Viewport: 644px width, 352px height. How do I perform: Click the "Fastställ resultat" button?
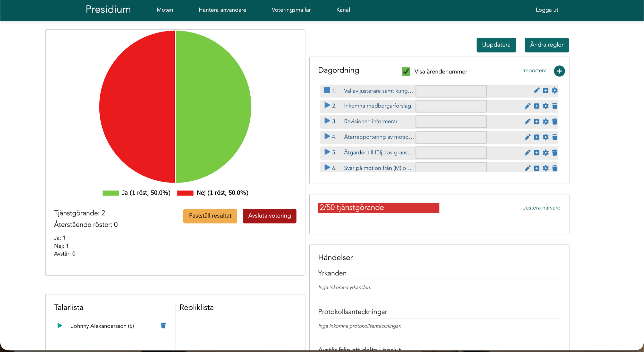click(x=210, y=216)
